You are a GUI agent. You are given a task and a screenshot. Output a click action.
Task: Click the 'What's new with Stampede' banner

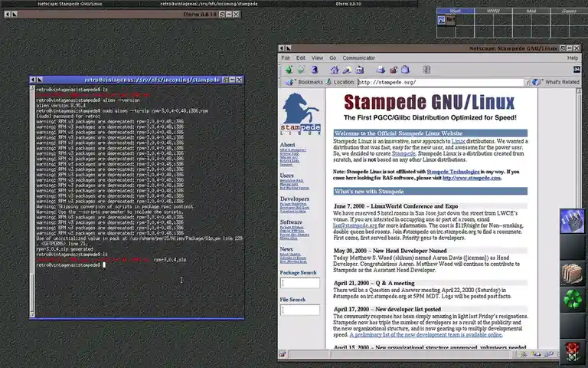point(430,192)
